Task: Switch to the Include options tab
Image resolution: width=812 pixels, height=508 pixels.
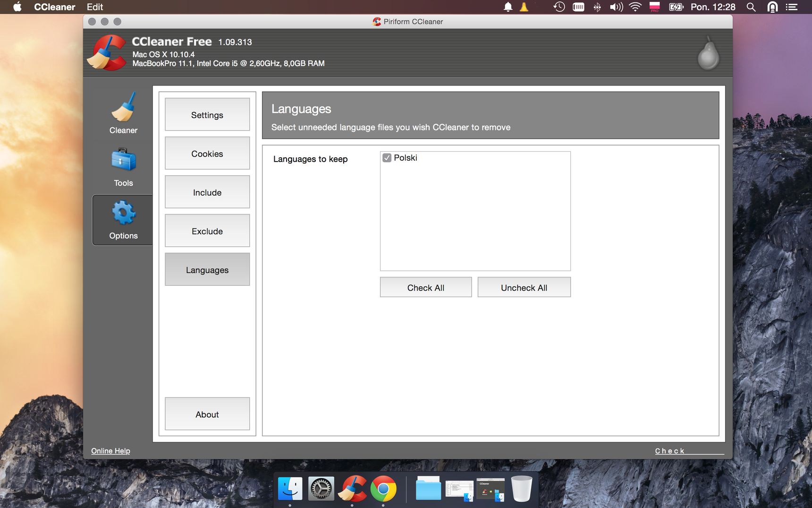Action: (x=207, y=192)
